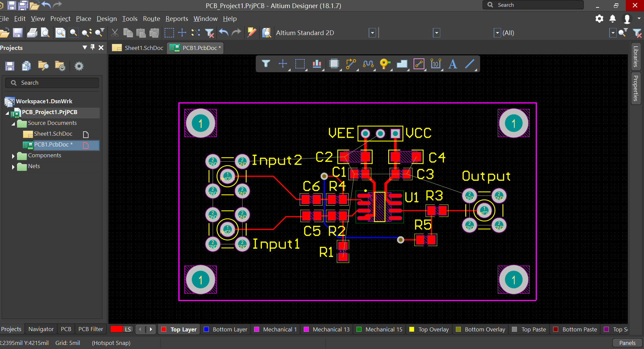
Task: Open the Route menu
Action: click(151, 19)
